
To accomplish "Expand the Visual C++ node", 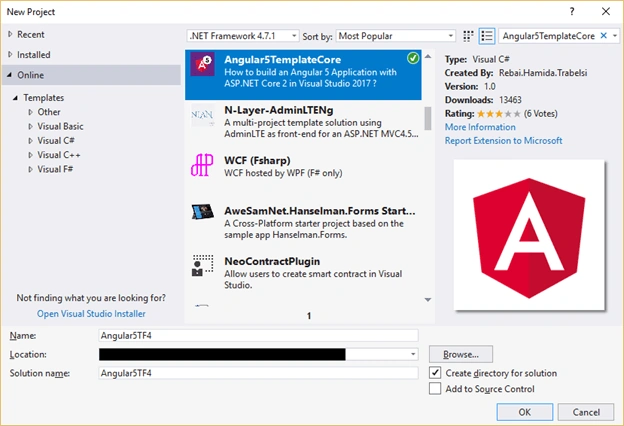I will (x=30, y=155).
